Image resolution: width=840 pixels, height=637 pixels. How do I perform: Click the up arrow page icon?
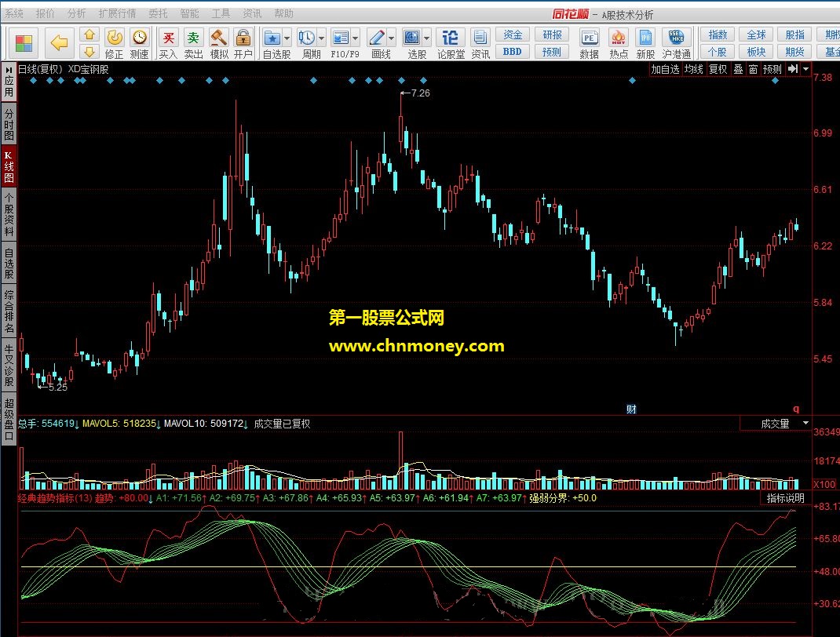click(89, 35)
